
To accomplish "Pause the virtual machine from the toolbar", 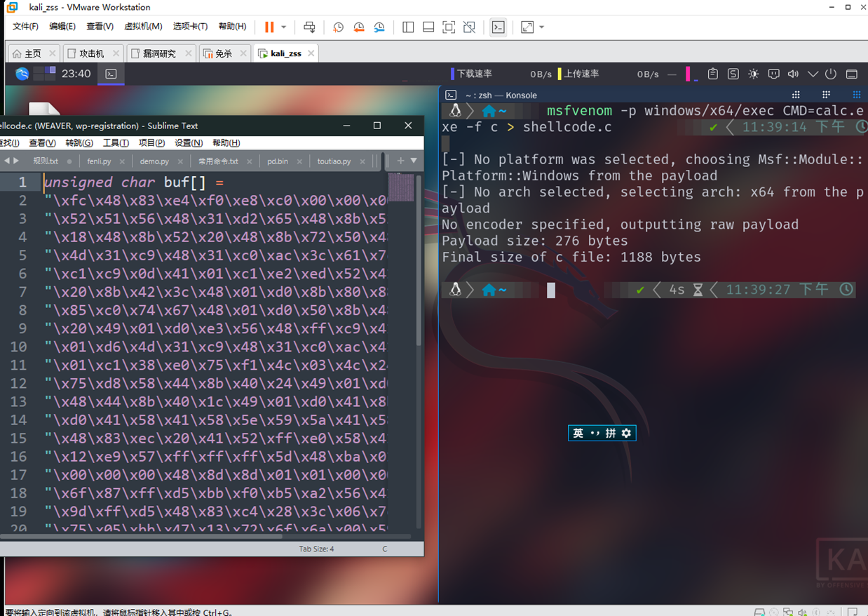I will click(269, 27).
